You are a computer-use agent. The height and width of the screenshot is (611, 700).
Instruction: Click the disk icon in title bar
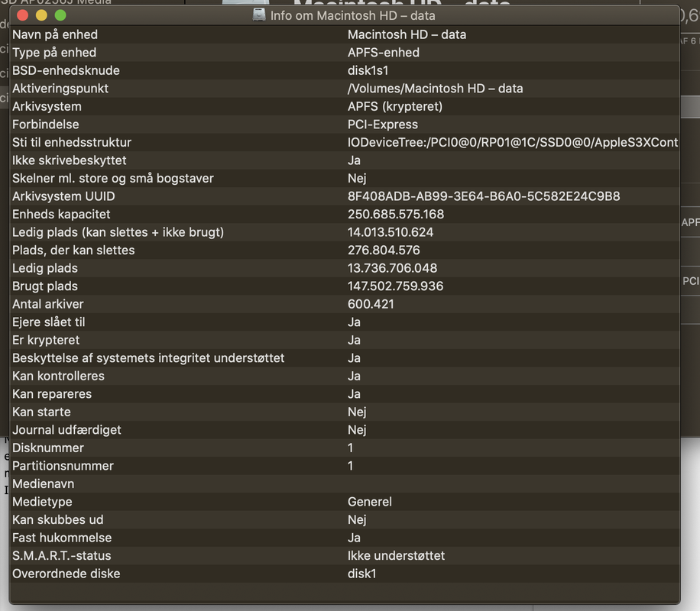pyautogui.click(x=259, y=15)
